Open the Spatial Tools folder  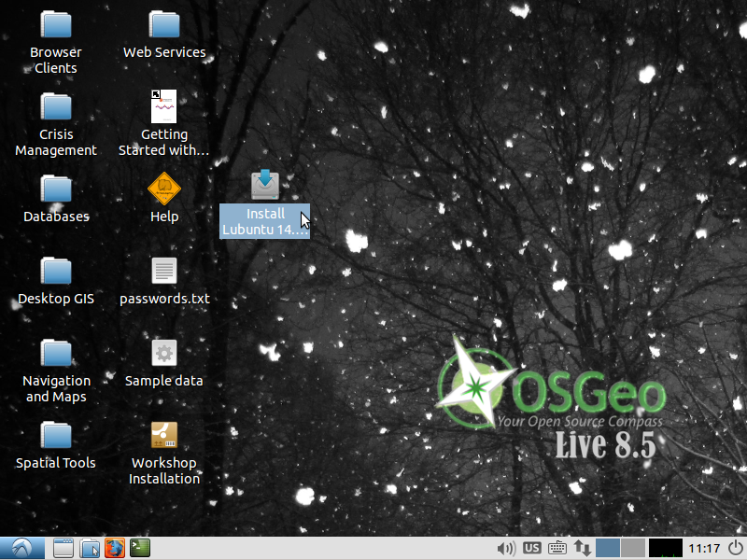pyautogui.click(x=56, y=436)
